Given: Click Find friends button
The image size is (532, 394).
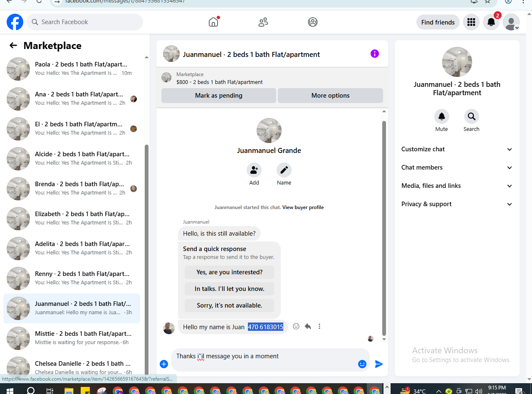Looking at the screenshot, I should (438, 22).
